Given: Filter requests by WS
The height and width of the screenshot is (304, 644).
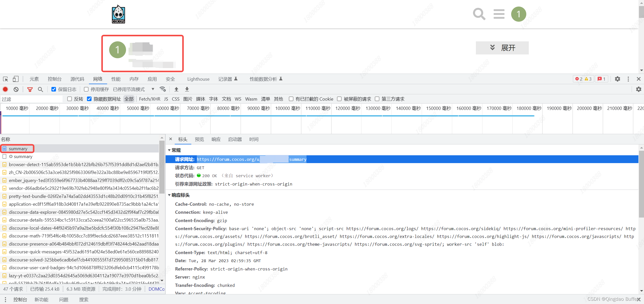Looking at the screenshot, I should [238, 99].
